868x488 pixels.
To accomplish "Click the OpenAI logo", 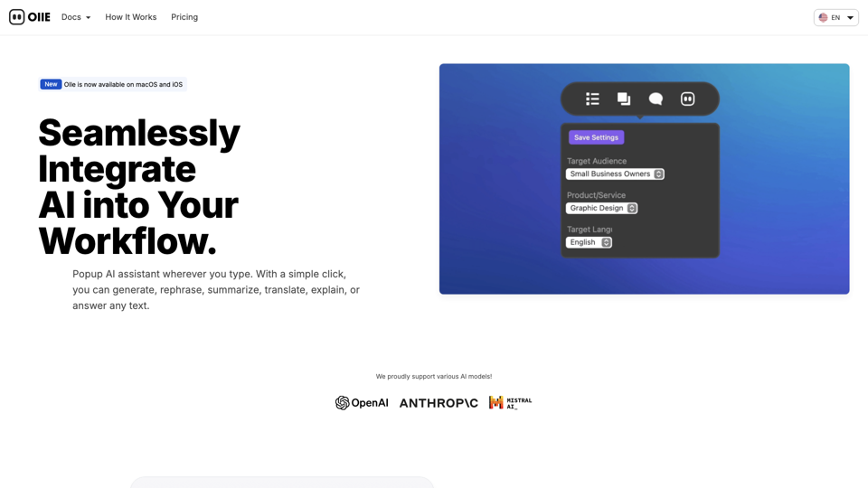I will click(362, 403).
